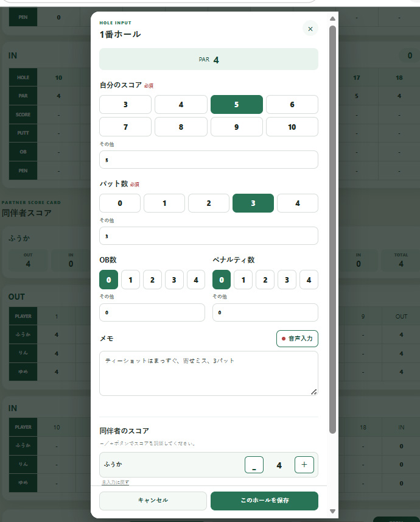Set ペナルティ数 to 1
Screen dimensions: 420x522
[x=243, y=280]
